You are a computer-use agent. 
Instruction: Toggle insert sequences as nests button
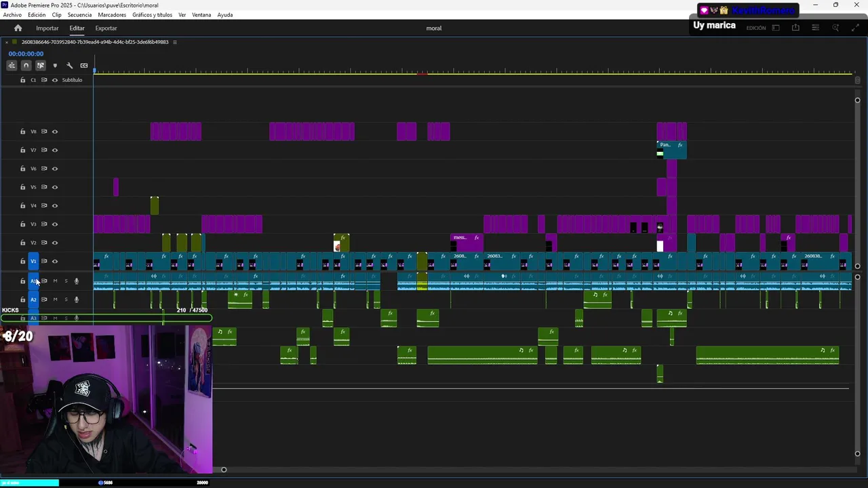(x=12, y=65)
